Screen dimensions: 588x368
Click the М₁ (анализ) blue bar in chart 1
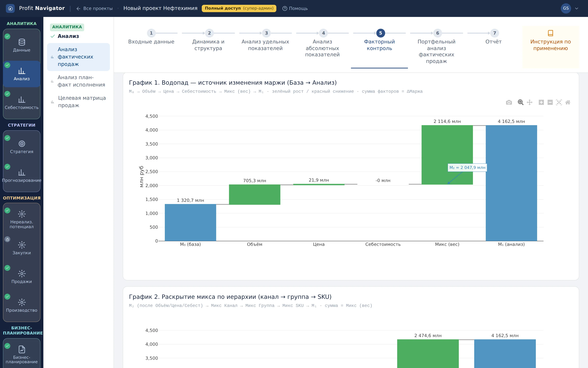pos(511,183)
